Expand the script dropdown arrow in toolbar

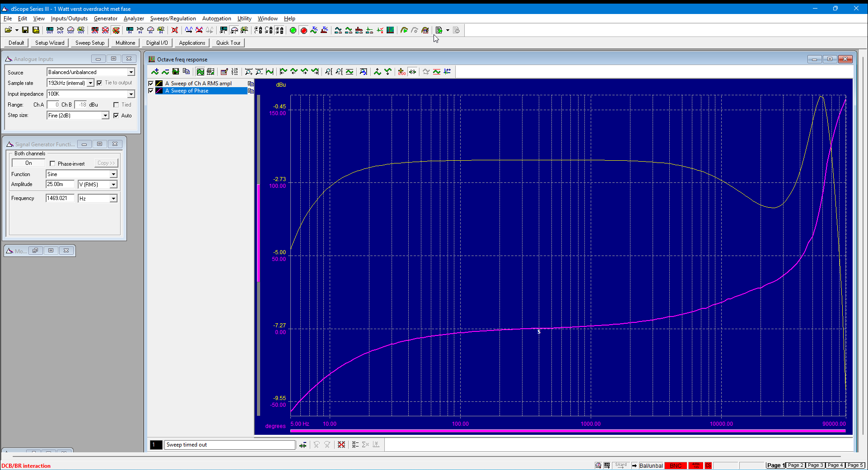tap(448, 30)
